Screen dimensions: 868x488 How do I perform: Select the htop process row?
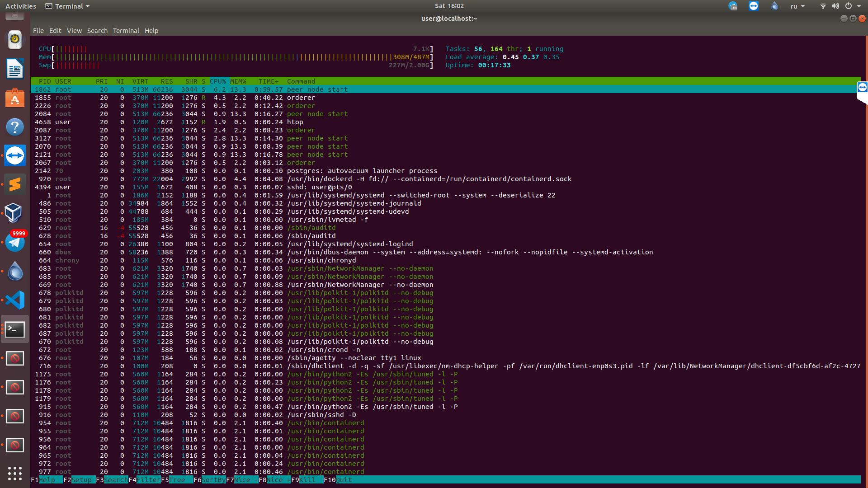pos(295,122)
